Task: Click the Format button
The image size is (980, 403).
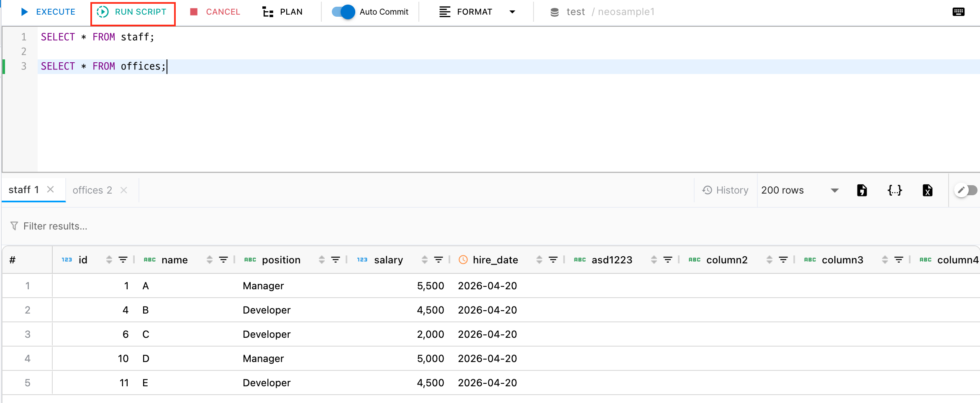Action: pos(466,12)
